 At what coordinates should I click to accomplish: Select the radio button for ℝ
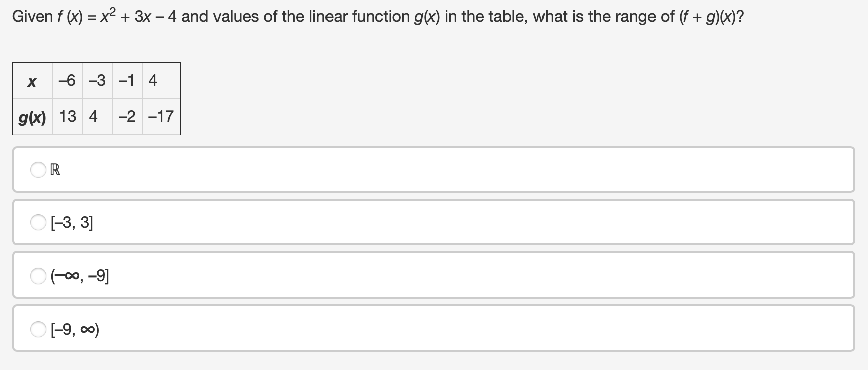(38, 170)
